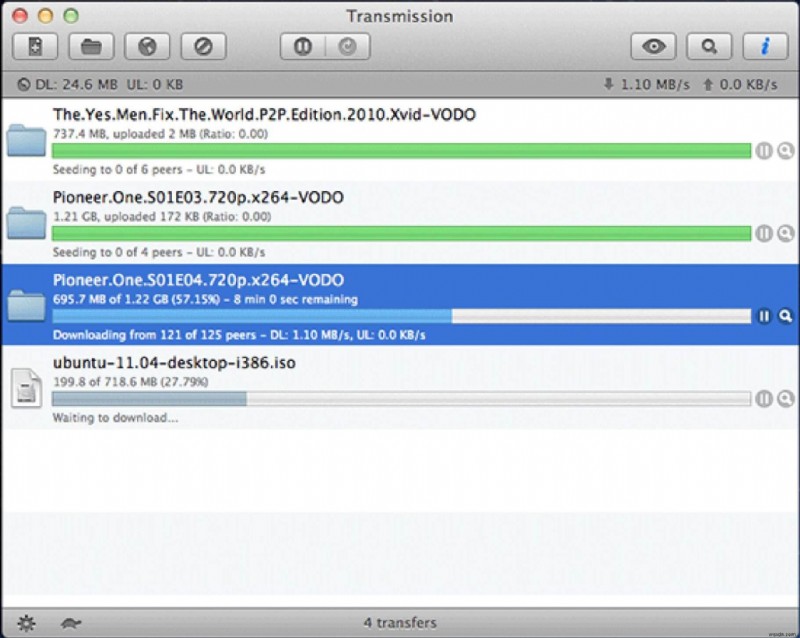
Task: Click the green progress bar of The.Yes.Men
Action: click(402, 151)
